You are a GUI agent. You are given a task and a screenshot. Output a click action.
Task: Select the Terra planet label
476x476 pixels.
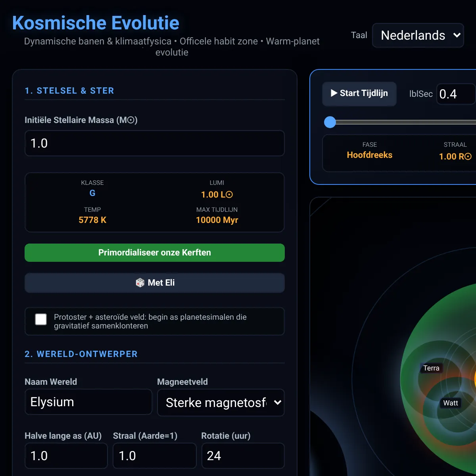point(431,368)
